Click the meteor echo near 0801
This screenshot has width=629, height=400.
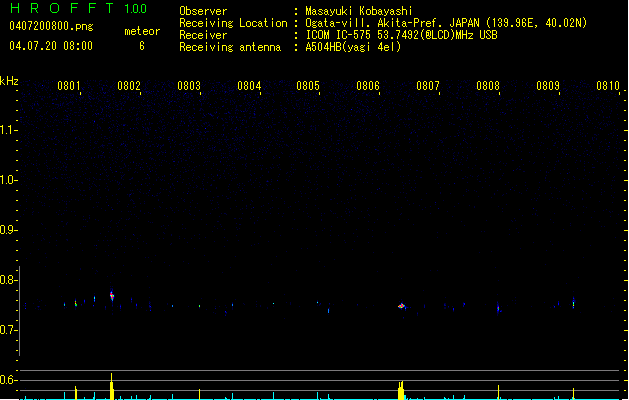coord(75,303)
